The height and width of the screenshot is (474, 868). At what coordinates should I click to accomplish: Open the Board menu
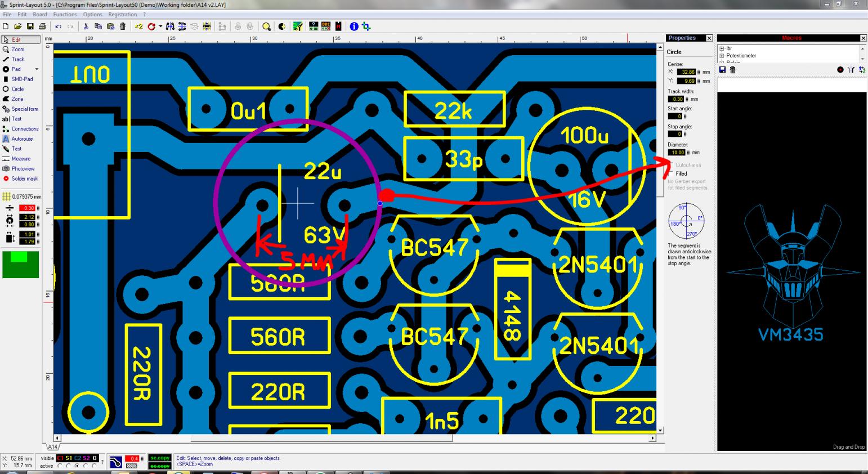pos(40,15)
